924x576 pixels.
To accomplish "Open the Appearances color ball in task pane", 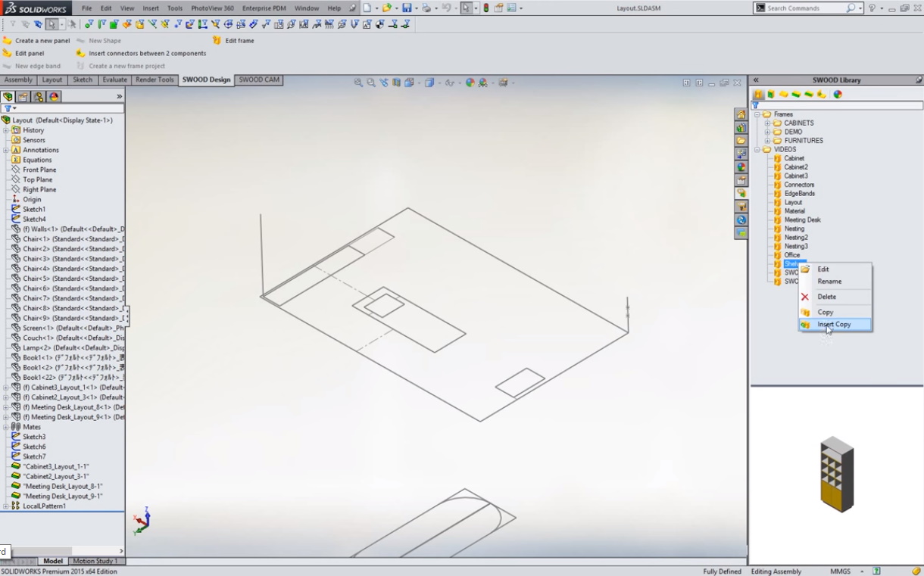I will coord(741,167).
